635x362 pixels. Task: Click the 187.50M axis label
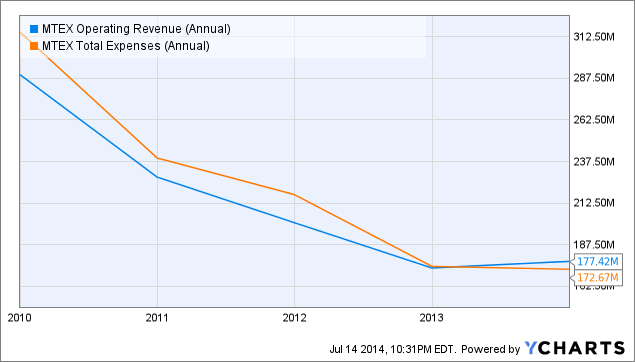594,245
